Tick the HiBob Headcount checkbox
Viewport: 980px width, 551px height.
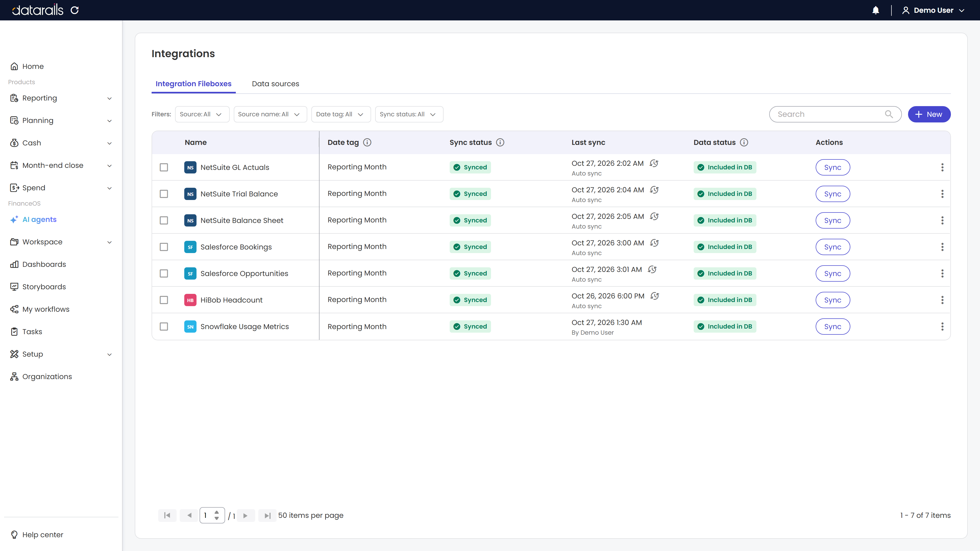pos(164,300)
